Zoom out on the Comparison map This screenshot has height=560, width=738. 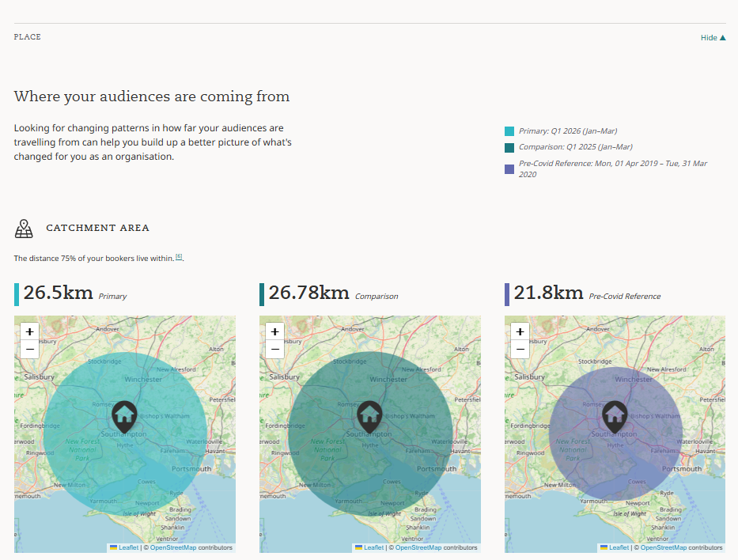click(274, 350)
